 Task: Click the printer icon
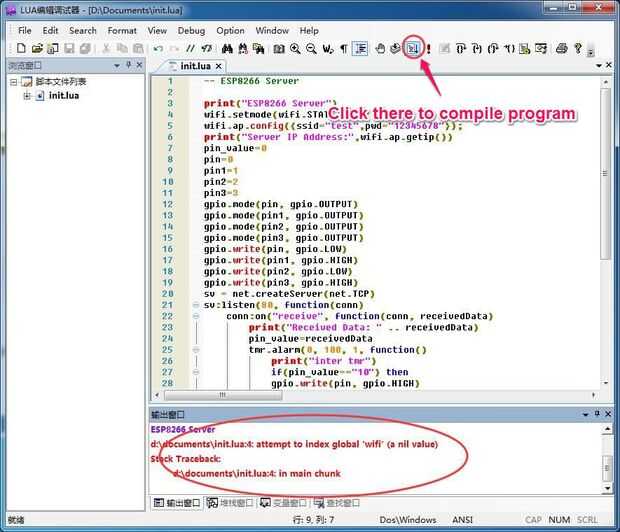(x=561, y=49)
